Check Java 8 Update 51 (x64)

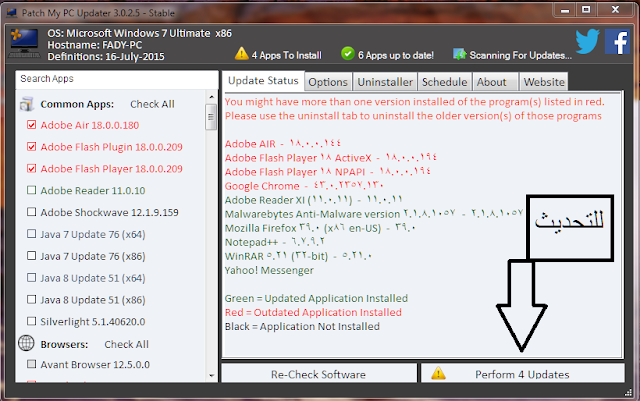(x=31, y=278)
